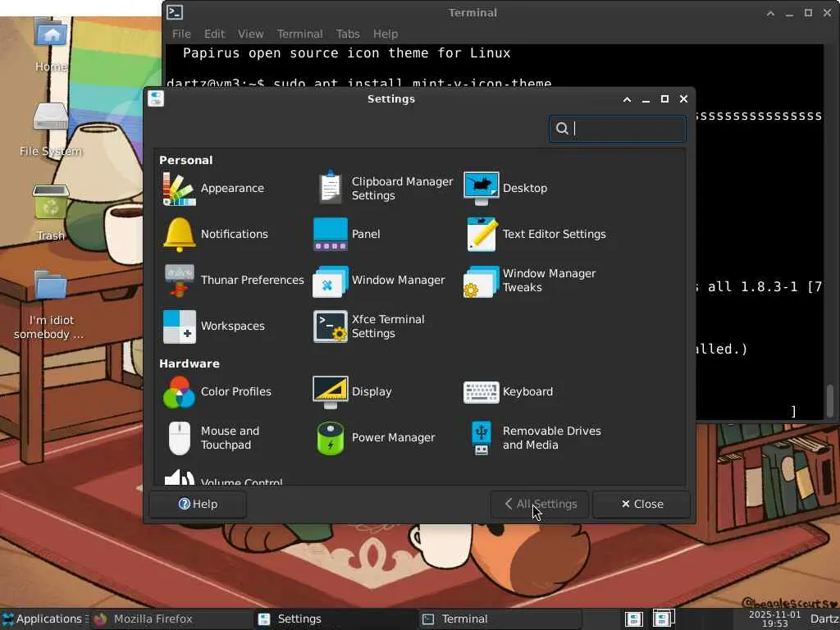
Task: Open the Applications menu in the panel
Action: pos(44,619)
